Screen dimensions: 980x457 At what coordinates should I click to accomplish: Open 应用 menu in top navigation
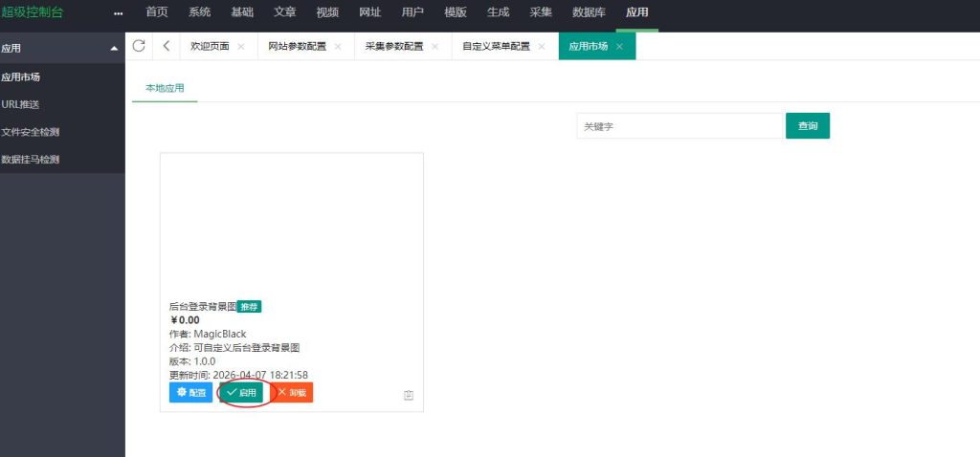(636, 12)
